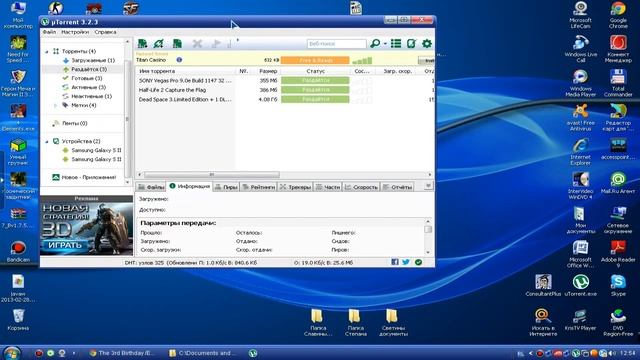This screenshot has width=640, height=360.
Task: Open the Bandicam desktop icon
Action: click(18, 251)
